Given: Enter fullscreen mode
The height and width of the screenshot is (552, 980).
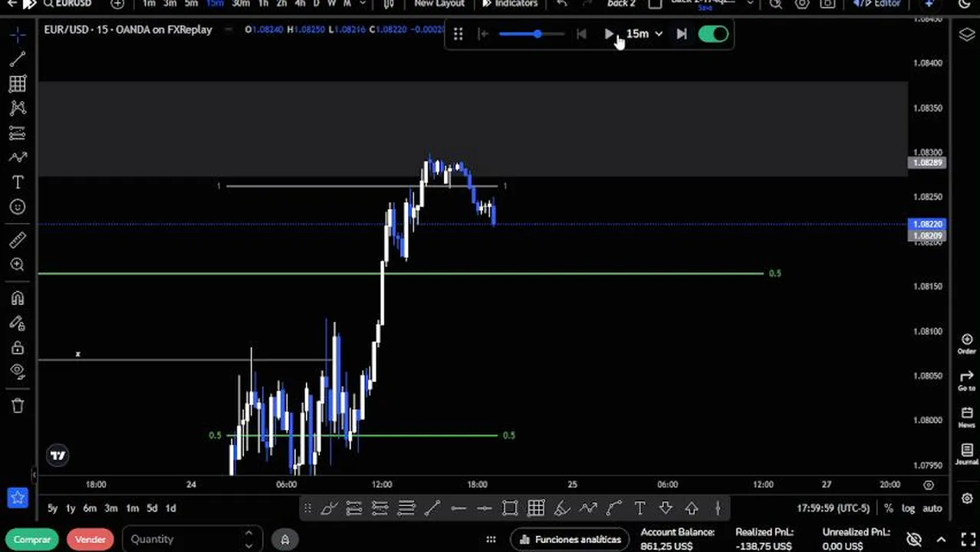Looking at the screenshot, I should 968,540.
